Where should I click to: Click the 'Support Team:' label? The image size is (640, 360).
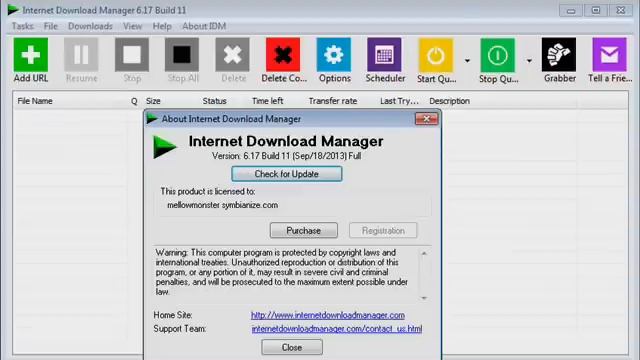point(180,329)
